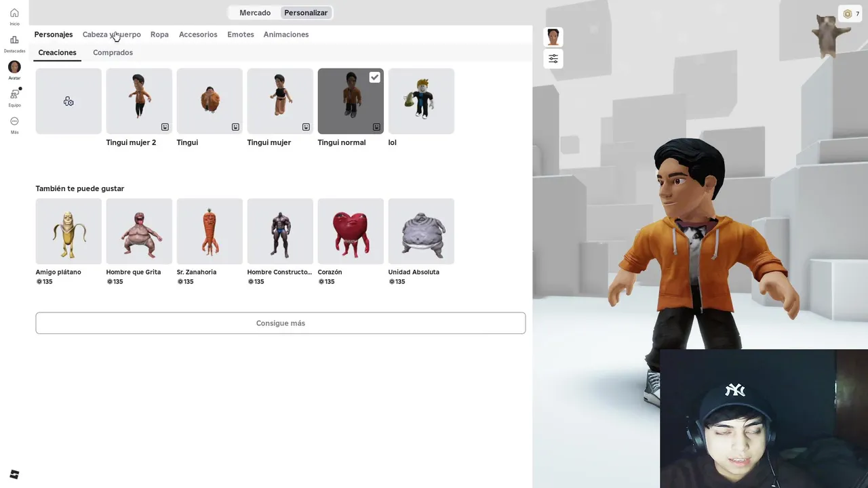Open the Destacadas charts icon in sidebar
This screenshot has width=868, height=488.
(14, 40)
